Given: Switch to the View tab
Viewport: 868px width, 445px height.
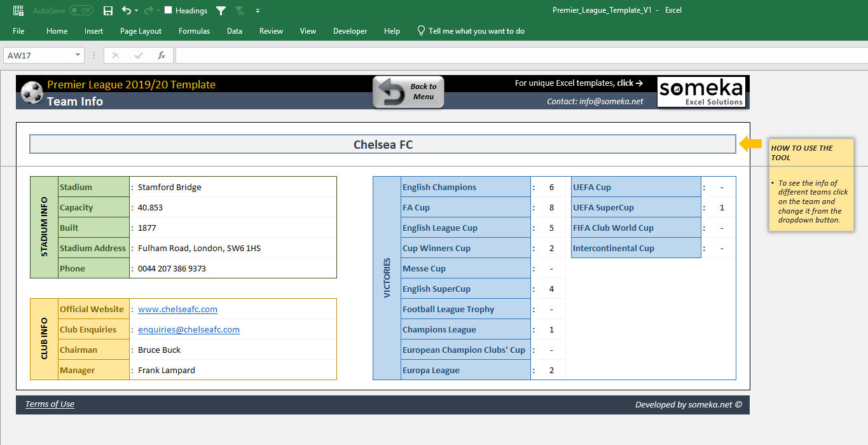Looking at the screenshot, I should click(x=308, y=31).
